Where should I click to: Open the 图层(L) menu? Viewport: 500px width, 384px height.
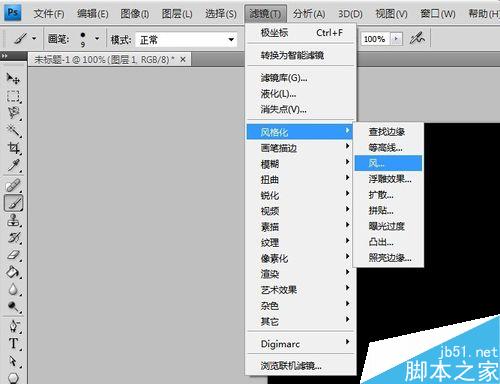(x=177, y=14)
